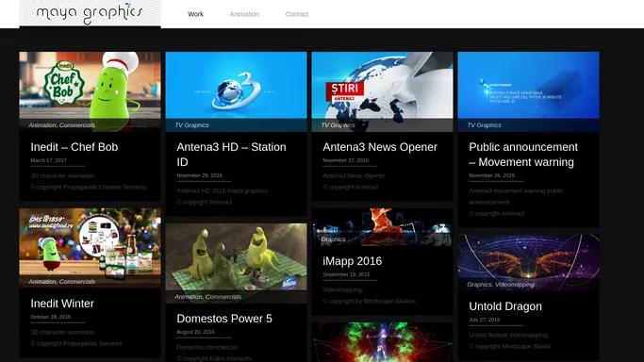Click the 3D character animation text under Chef Bob
Image resolution: width=644 pixels, height=362 pixels.
coord(62,175)
